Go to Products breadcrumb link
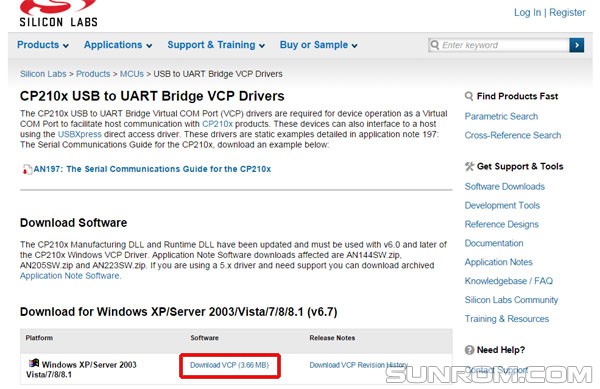This screenshot has height=389, width=600. click(x=93, y=74)
